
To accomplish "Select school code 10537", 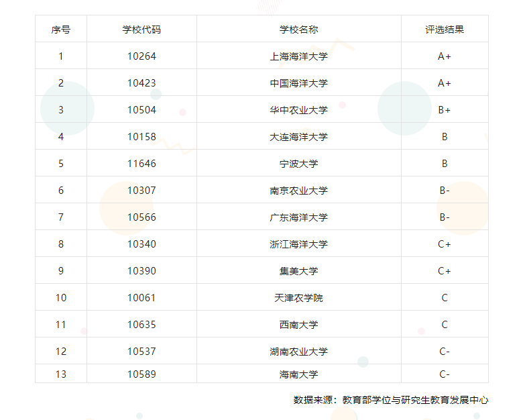I will [141, 351].
